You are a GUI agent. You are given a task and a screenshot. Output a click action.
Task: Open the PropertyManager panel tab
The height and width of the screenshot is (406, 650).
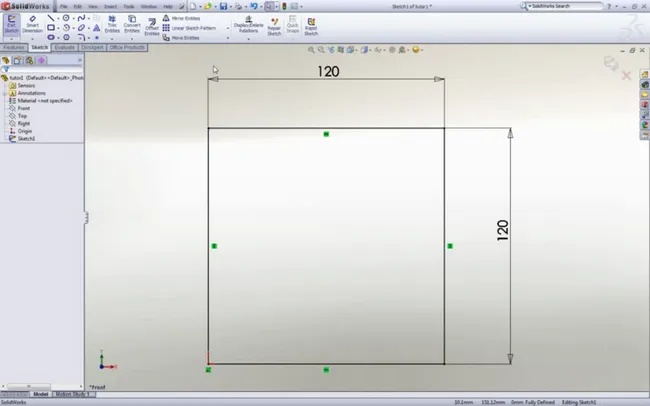point(17,61)
